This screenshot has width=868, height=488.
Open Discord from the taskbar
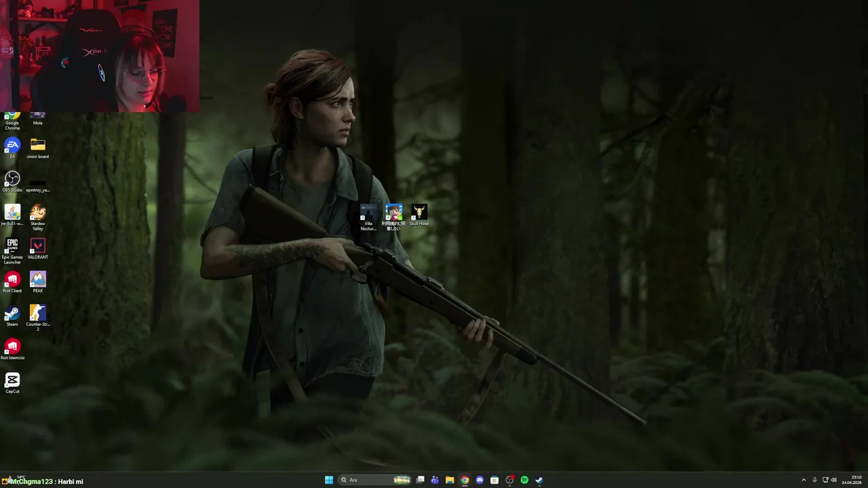click(479, 480)
